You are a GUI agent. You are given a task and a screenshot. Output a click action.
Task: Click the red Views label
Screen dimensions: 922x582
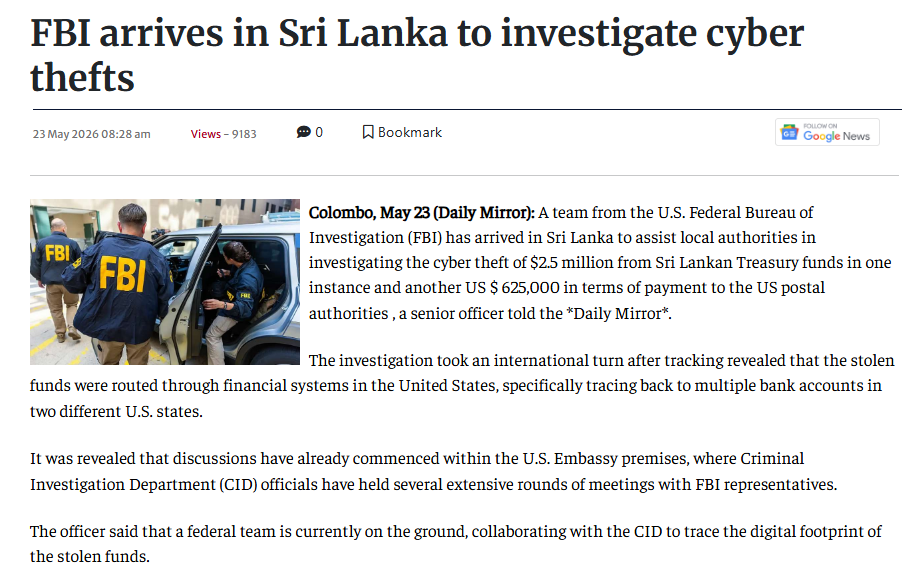tap(205, 134)
